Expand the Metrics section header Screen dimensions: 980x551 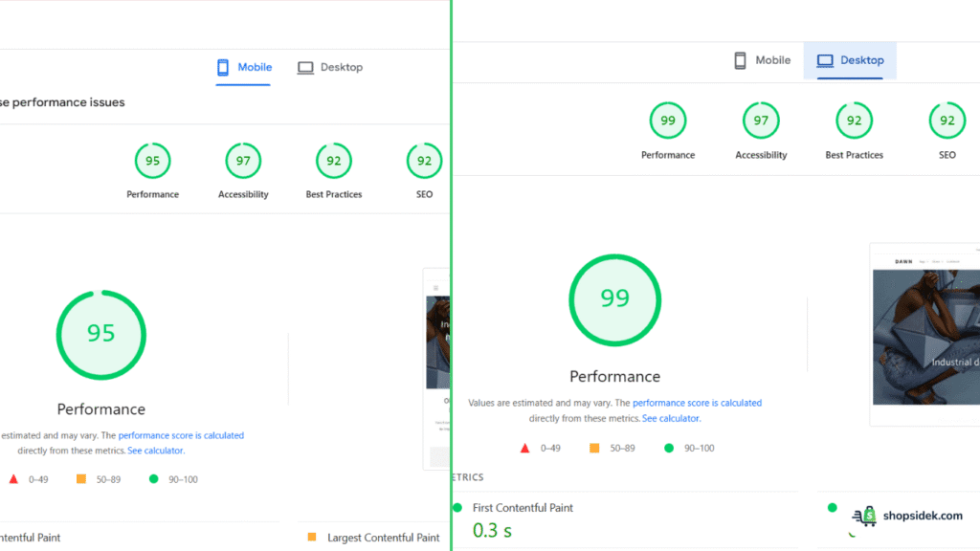tap(469, 476)
